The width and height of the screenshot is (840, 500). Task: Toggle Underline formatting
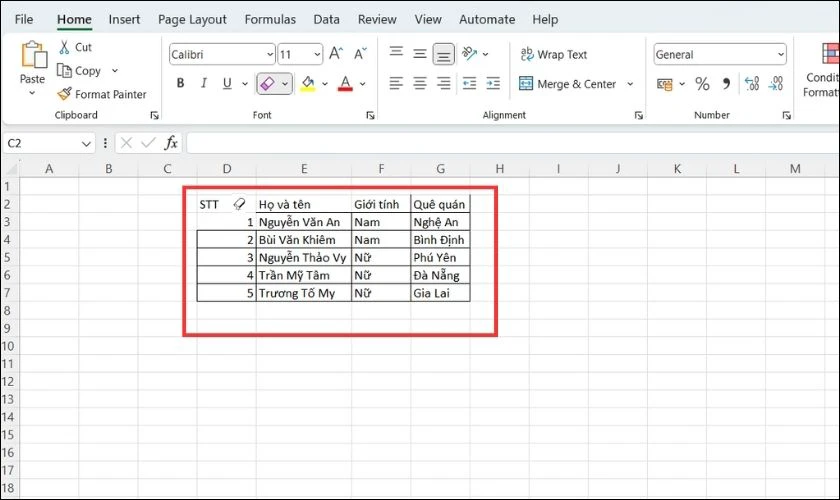(x=227, y=83)
